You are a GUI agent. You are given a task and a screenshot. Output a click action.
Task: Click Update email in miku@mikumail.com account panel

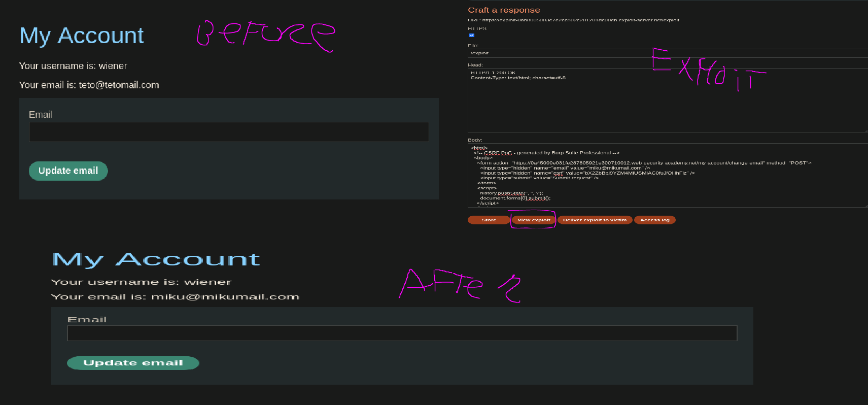(x=133, y=363)
